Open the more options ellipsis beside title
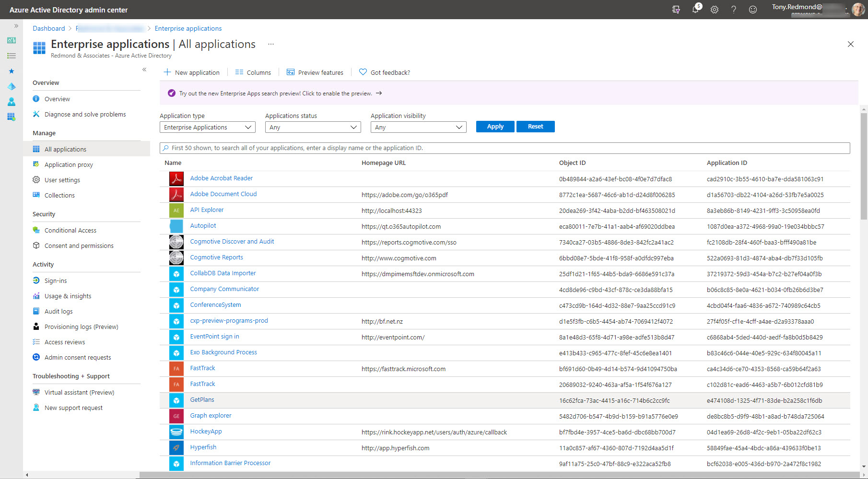This screenshot has width=868, height=479. pos(271,44)
